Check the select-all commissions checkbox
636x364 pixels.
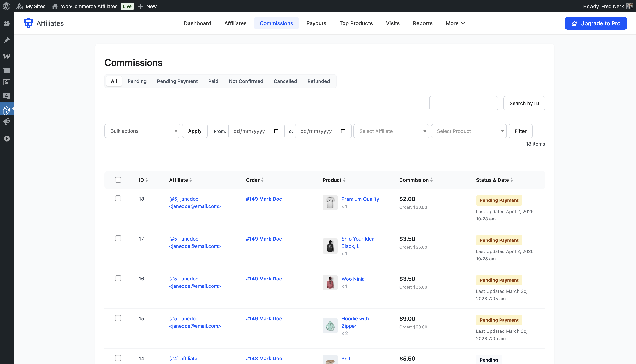118,180
